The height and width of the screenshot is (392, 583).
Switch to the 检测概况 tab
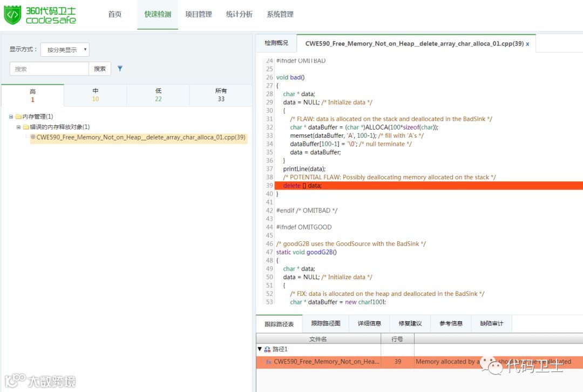click(276, 43)
